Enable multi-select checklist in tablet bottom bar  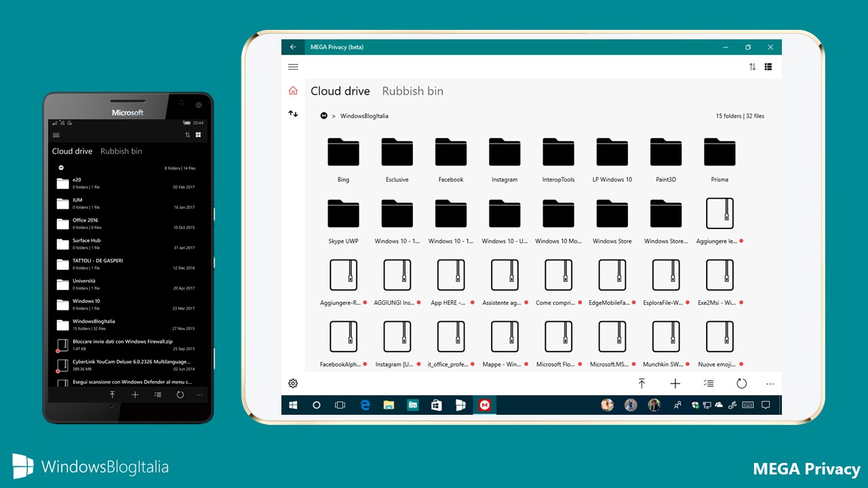(x=709, y=384)
